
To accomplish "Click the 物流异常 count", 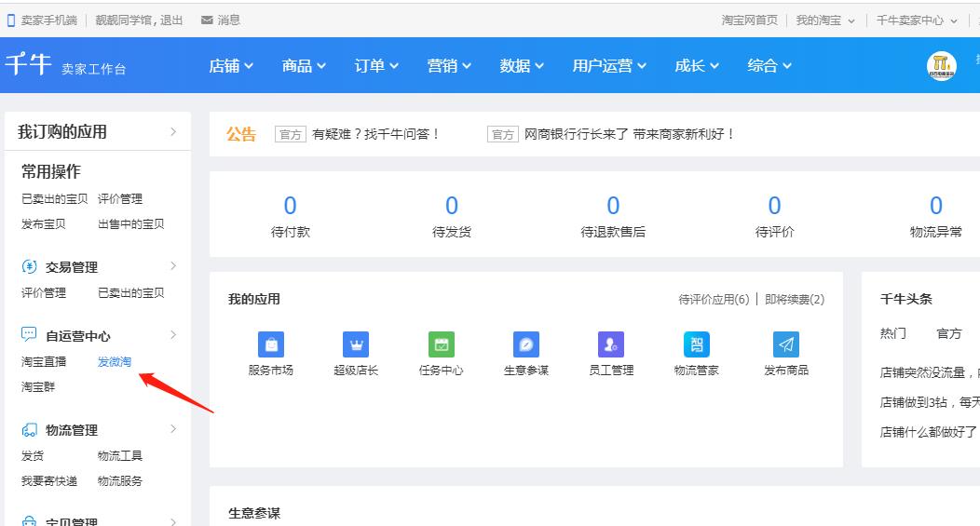I will (x=935, y=206).
